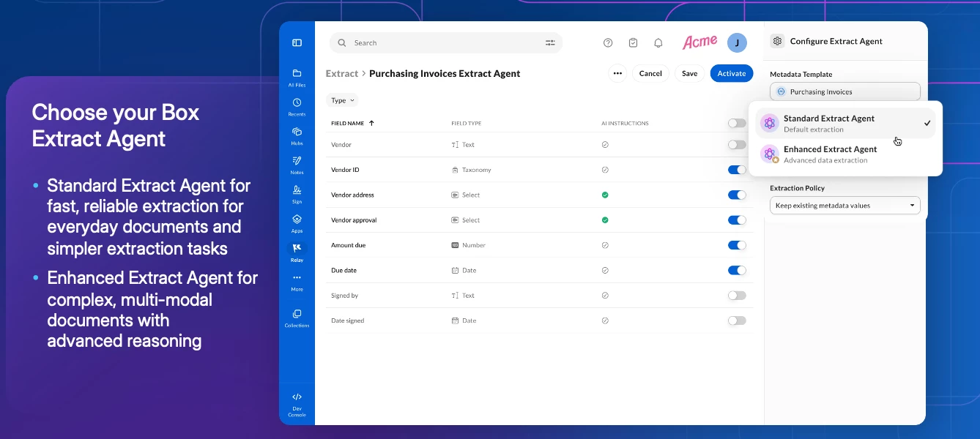Disable the Amount due toggle
980x439 pixels.
click(x=737, y=245)
